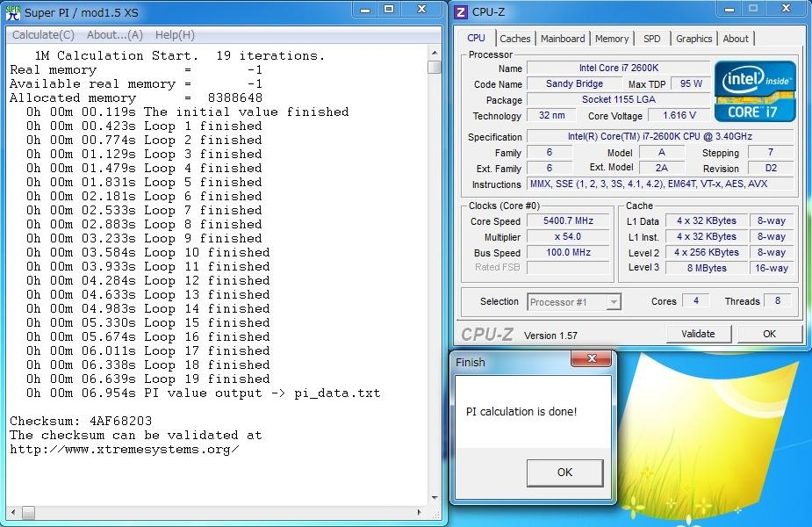Viewport: 812px width, 527px height.
Task: Click the Multiplier value x 54.0
Action: pyautogui.click(x=568, y=237)
